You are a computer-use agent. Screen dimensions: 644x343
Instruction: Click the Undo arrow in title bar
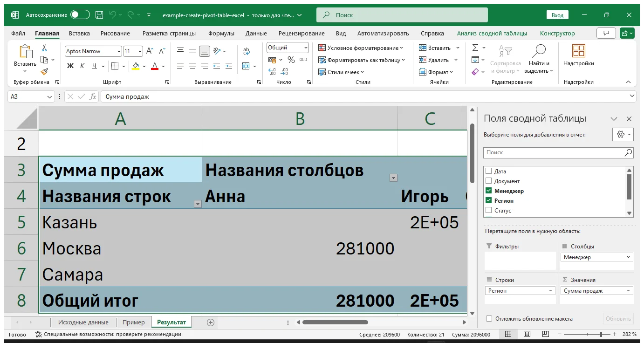click(112, 15)
